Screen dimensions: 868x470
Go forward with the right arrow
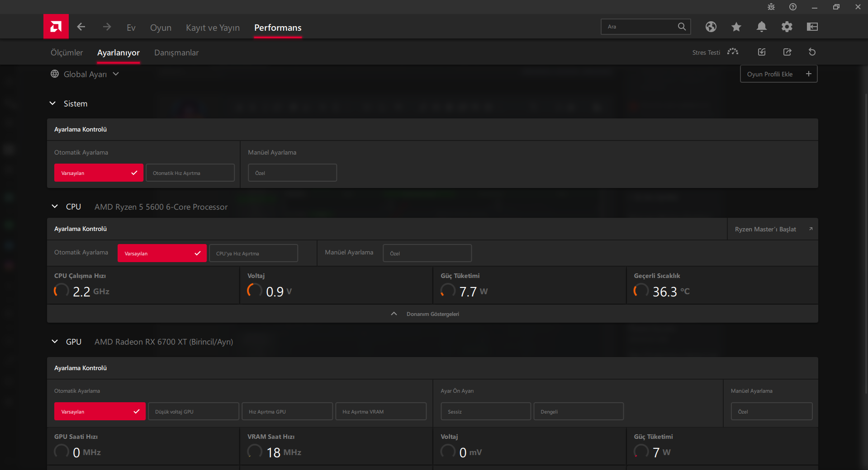(107, 27)
